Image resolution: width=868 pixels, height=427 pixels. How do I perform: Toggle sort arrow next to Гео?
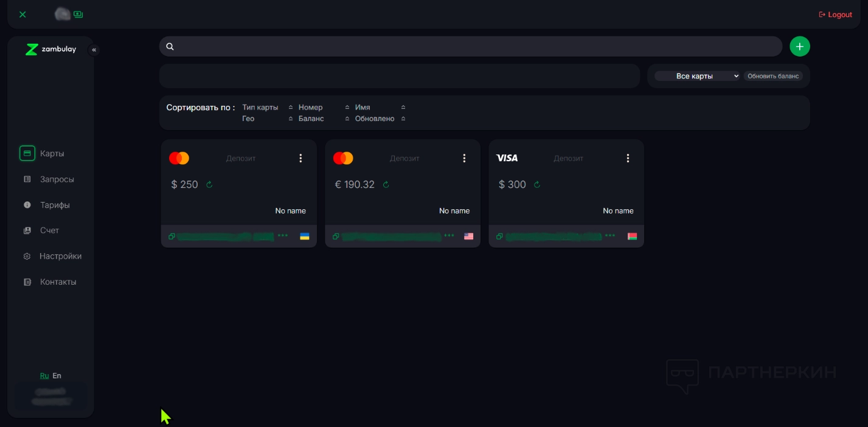pyautogui.click(x=290, y=119)
